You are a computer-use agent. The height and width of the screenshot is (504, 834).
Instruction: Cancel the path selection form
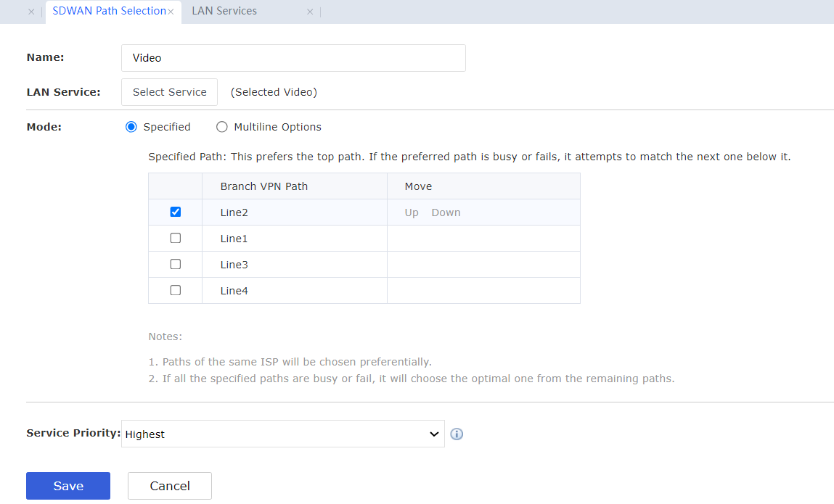[170, 486]
